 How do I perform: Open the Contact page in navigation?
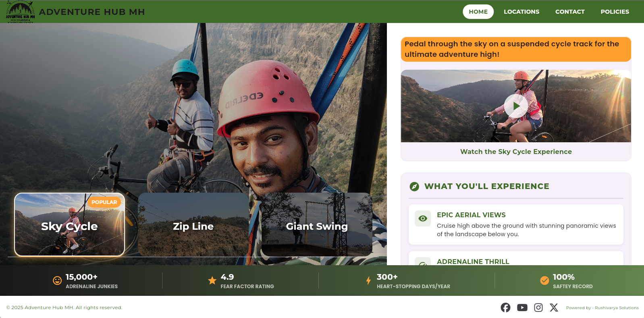(x=569, y=12)
